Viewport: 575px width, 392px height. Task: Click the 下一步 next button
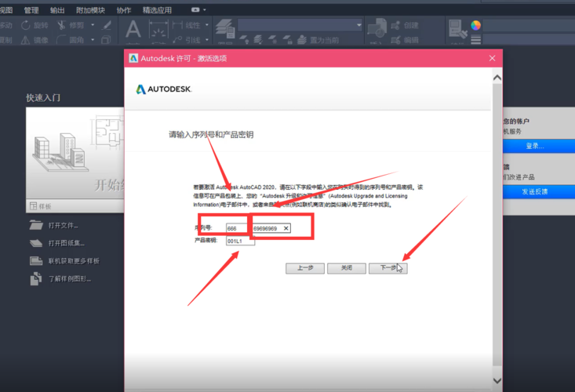(x=388, y=268)
